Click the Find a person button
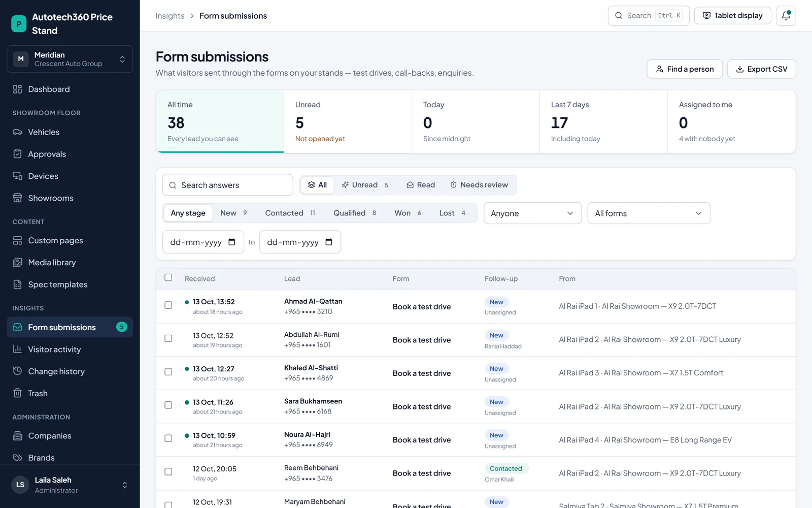The image size is (812, 508). click(685, 69)
